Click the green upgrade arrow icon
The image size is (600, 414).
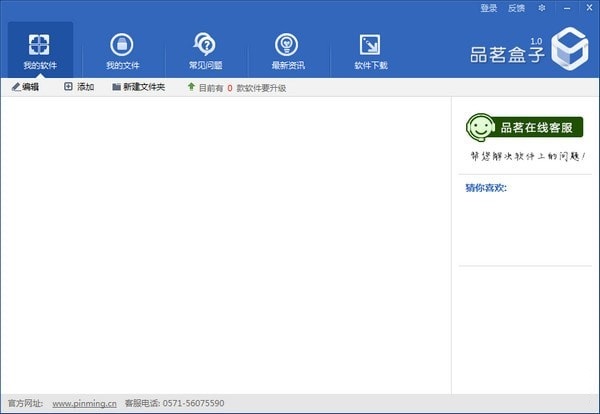(x=191, y=86)
